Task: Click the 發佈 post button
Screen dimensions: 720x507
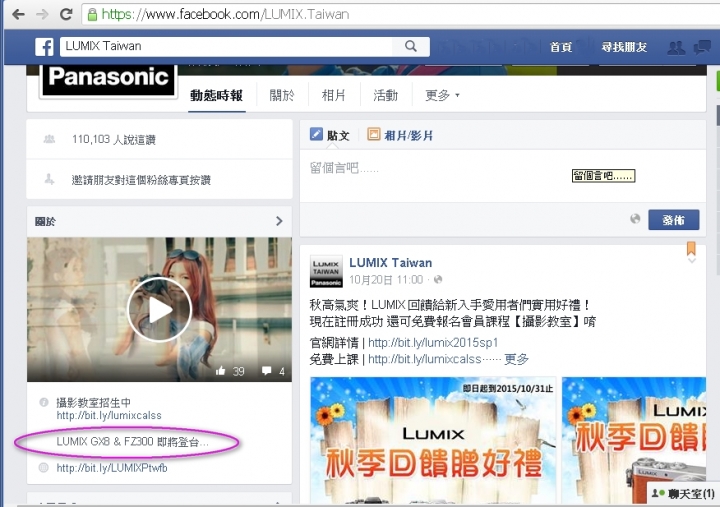Action: point(674,220)
